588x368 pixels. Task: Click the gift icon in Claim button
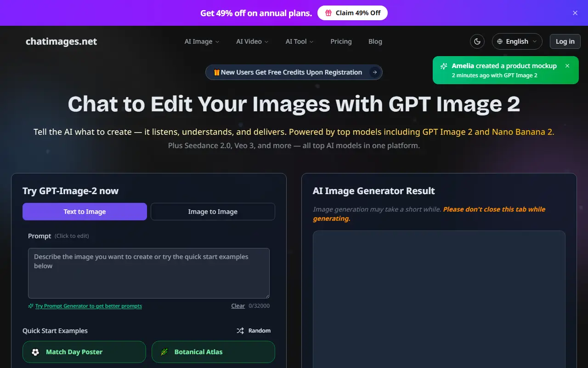(328, 13)
